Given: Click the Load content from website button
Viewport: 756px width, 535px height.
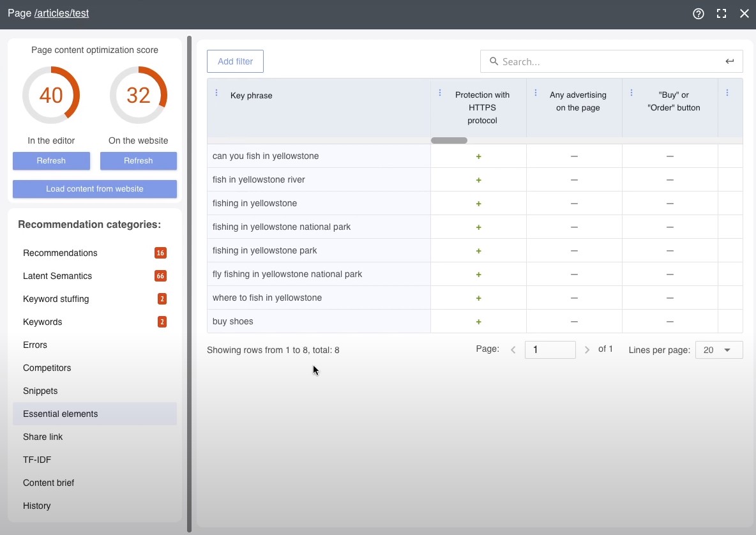Looking at the screenshot, I should (94, 189).
